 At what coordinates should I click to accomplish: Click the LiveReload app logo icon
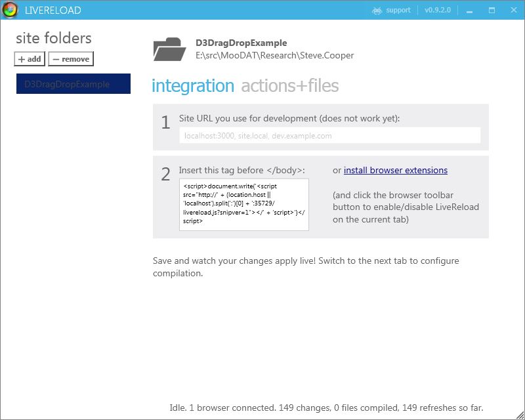pyautogui.click(x=10, y=10)
